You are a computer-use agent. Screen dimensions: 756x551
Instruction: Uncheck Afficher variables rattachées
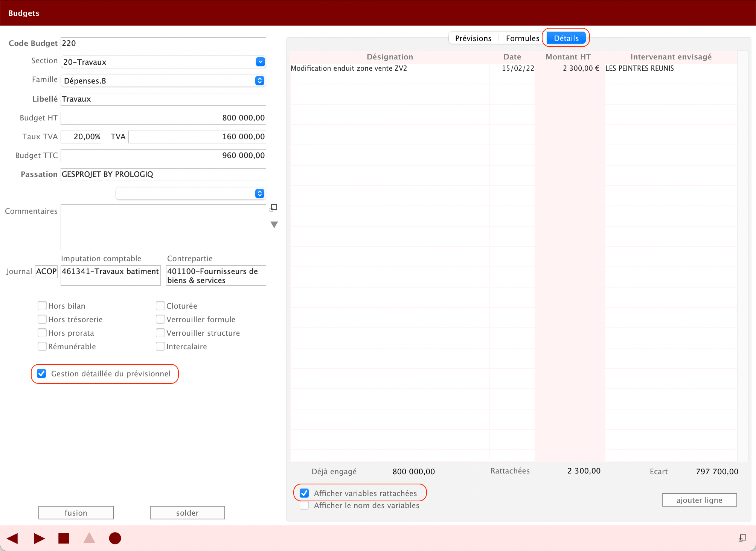pos(304,493)
